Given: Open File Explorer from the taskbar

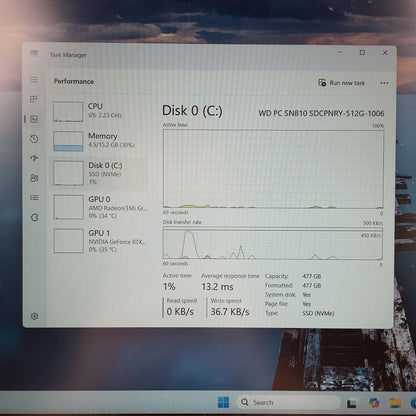Looking at the screenshot, I should point(395,403).
